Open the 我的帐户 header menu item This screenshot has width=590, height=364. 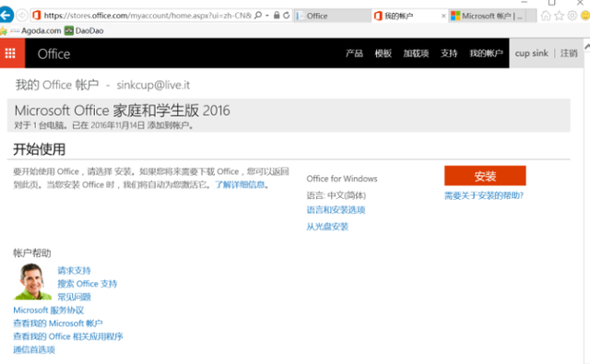coord(486,53)
